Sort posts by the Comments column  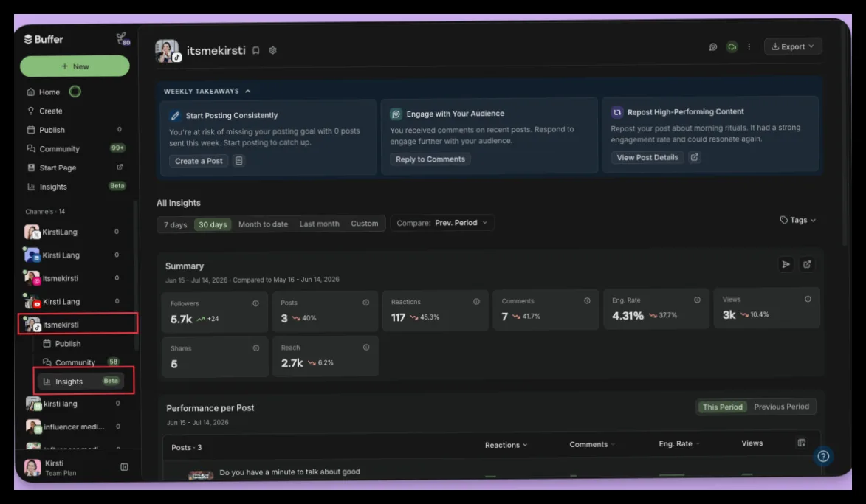pyautogui.click(x=592, y=444)
